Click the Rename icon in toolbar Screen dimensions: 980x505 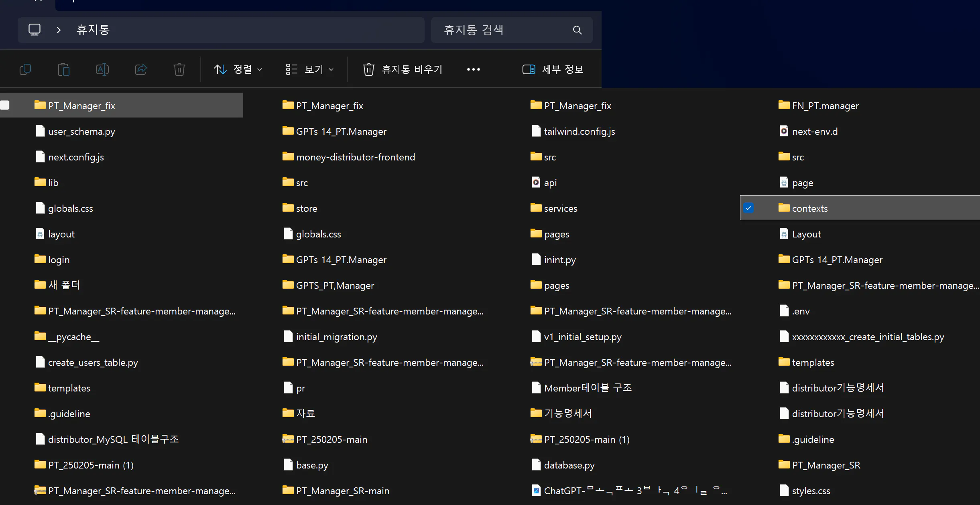tap(102, 69)
